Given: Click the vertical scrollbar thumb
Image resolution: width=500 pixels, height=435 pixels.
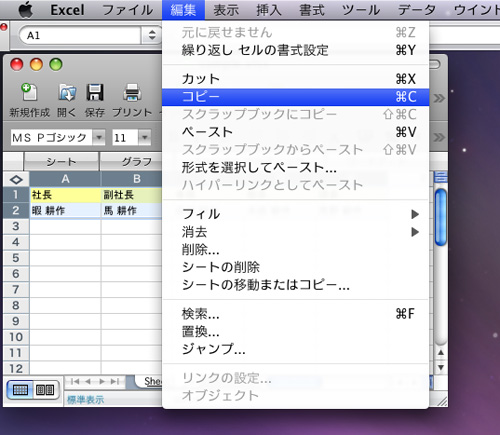Looking at the screenshot, I should point(441,217).
